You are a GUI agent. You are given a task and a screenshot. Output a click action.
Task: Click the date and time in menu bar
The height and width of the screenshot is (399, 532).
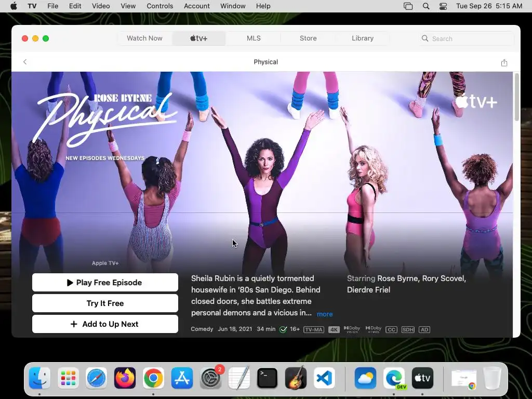pyautogui.click(x=489, y=6)
